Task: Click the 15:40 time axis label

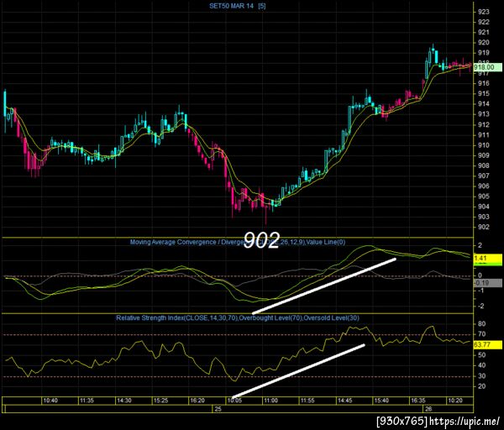Action: point(381,401)
